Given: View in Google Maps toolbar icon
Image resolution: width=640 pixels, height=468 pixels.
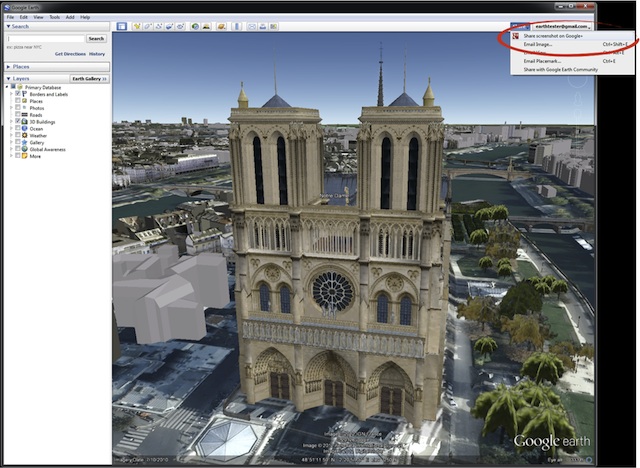Looking at the screenshot, I should coord(273,26).
